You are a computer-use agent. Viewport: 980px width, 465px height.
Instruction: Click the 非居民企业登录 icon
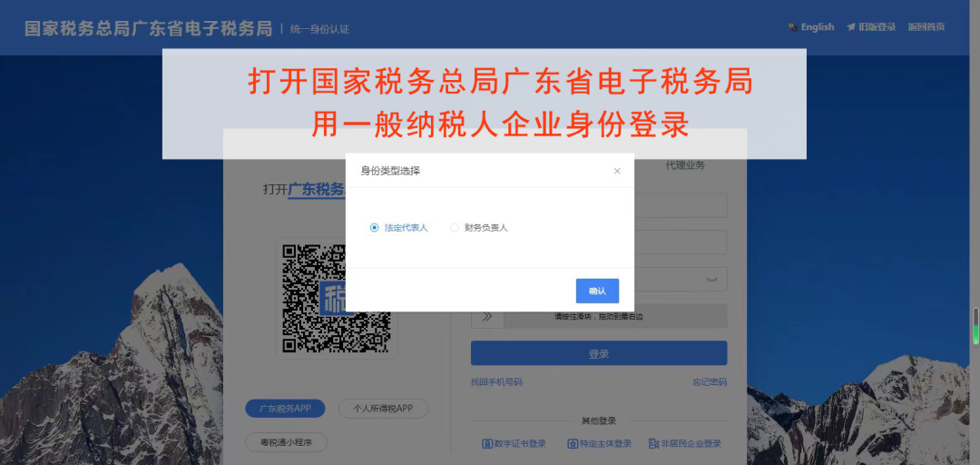pyautogui.click(x=653, y=444)
